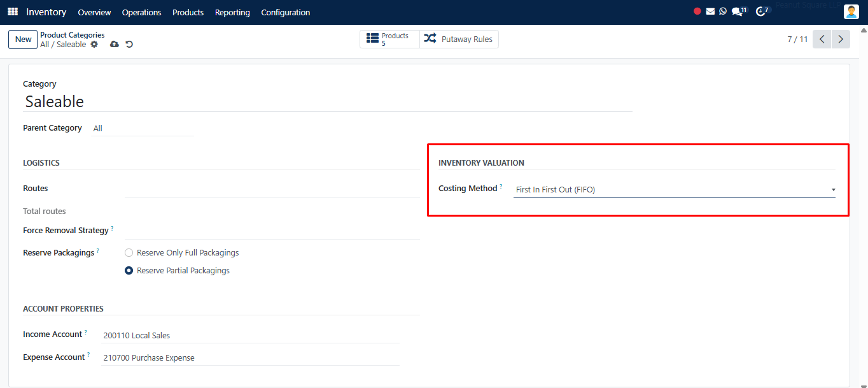
Task: Show help tooltip for Costing Method
Action: click(501, 186)
